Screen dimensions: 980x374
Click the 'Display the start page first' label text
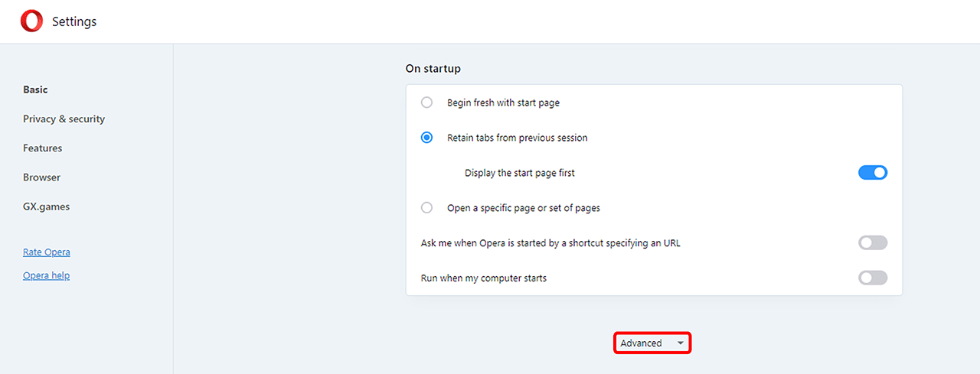coord(519,173)
